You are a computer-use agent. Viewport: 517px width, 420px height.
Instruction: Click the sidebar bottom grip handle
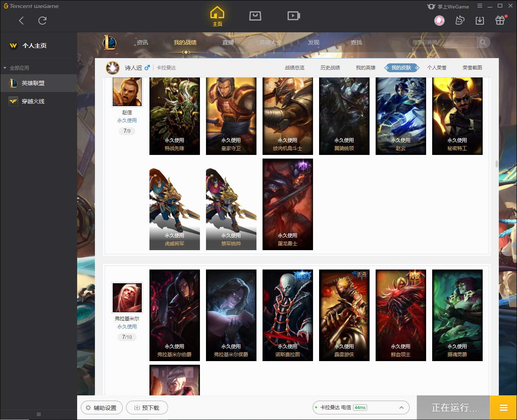click(x=39, y=414)
